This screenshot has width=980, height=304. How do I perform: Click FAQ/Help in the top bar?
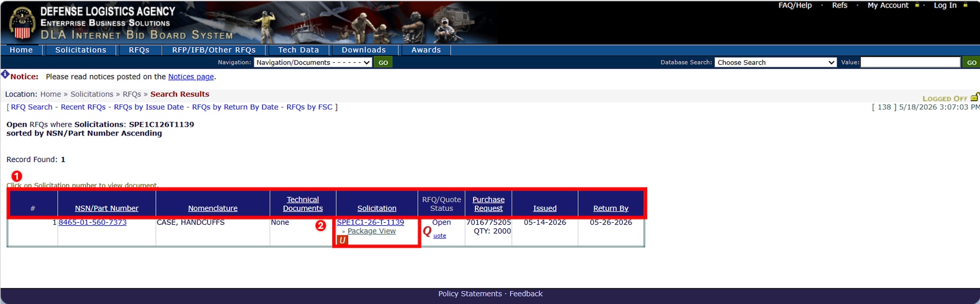[x=795, y=5]
